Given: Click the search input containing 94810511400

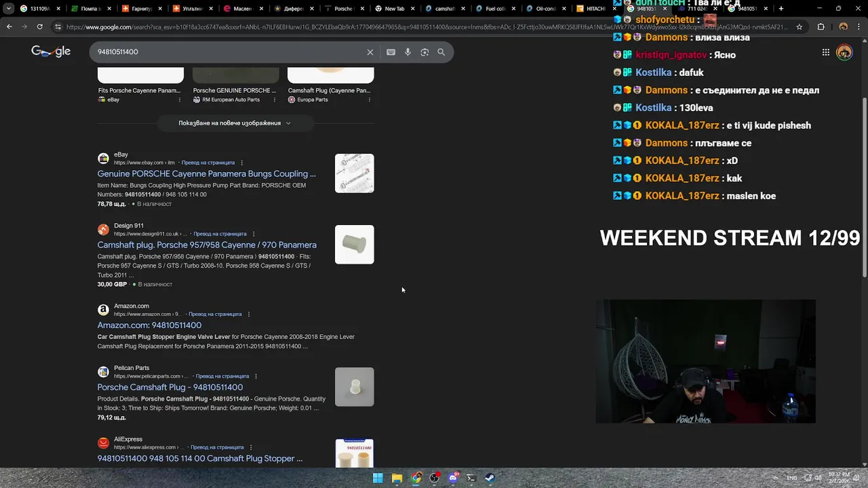Looking at the screenshot, I should [227, 52].
